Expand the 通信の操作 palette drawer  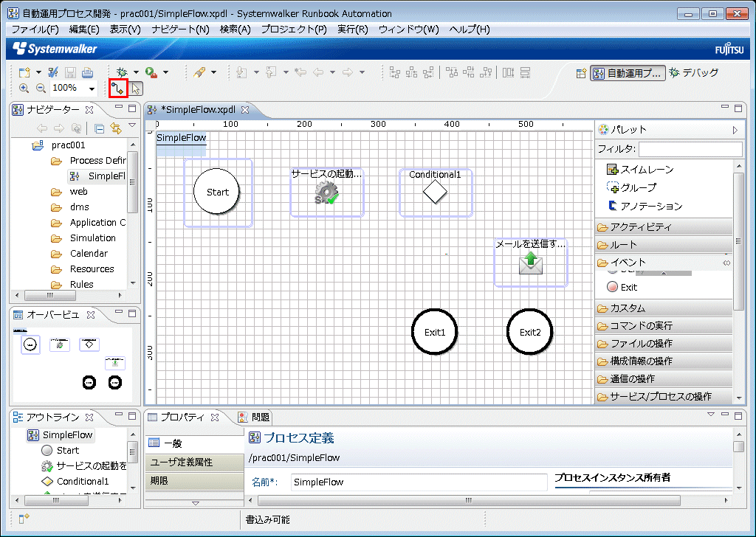[x=664, y=378]
